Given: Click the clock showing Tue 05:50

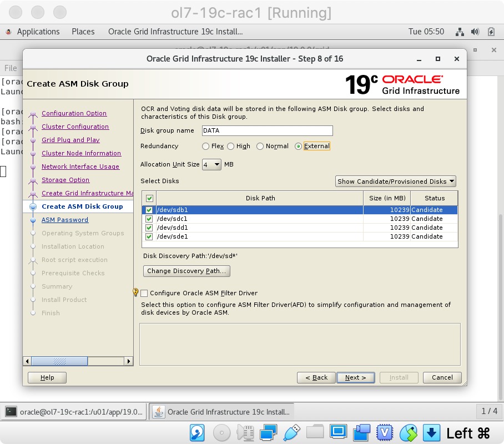Looking at the screenshot, I should point(426,32).
